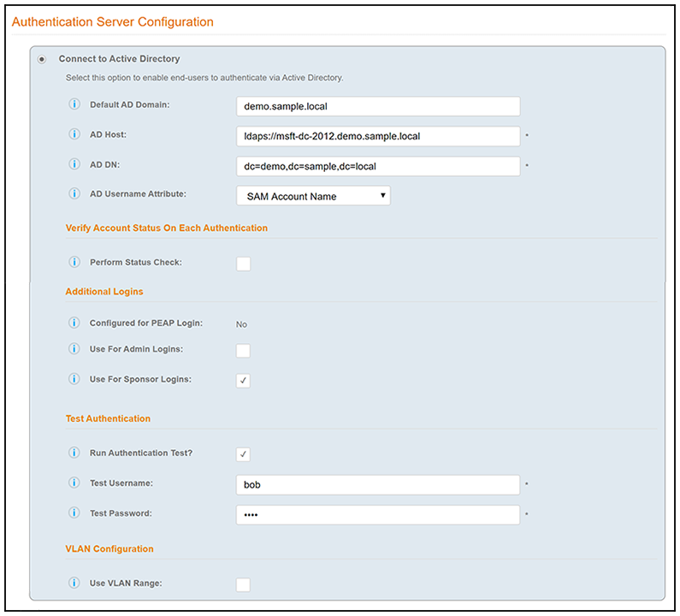
Task: Click info icon beside Perform Status Check
Action: click(74, 262)
